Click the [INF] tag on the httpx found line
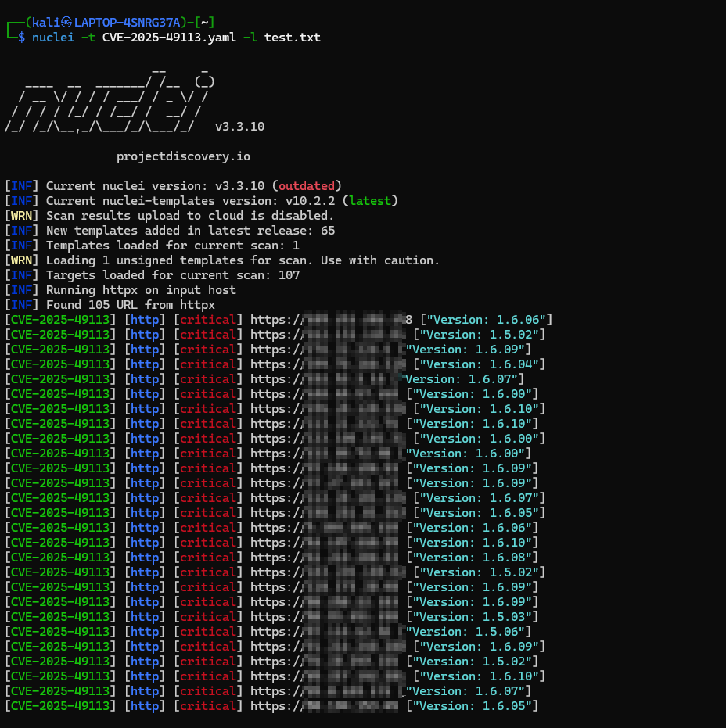 21,305
